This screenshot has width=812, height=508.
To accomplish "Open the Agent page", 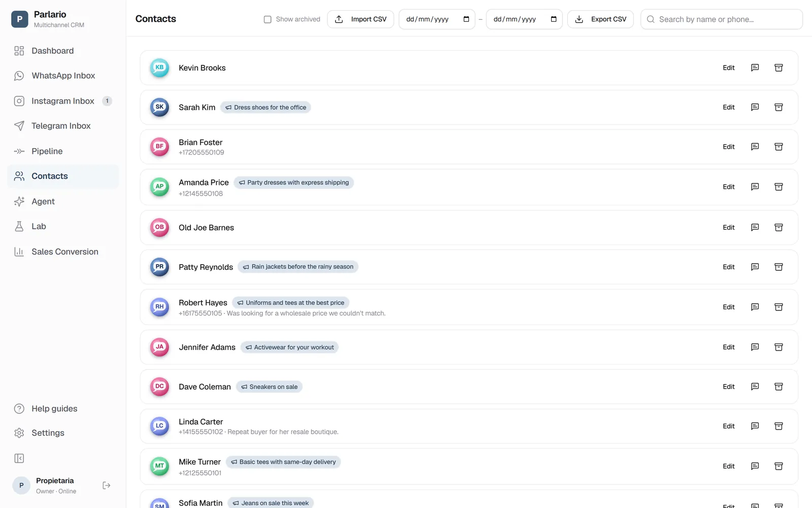I will click(x=63, y=202).
